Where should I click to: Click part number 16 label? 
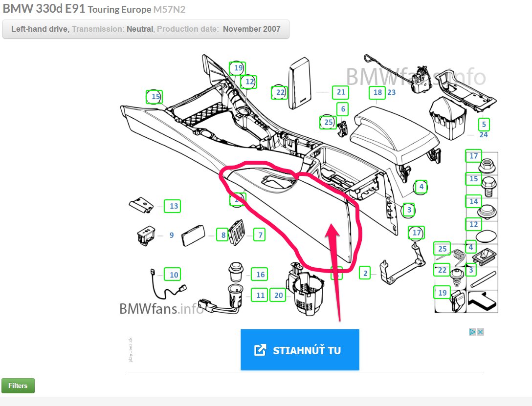(x=260, y=275)
